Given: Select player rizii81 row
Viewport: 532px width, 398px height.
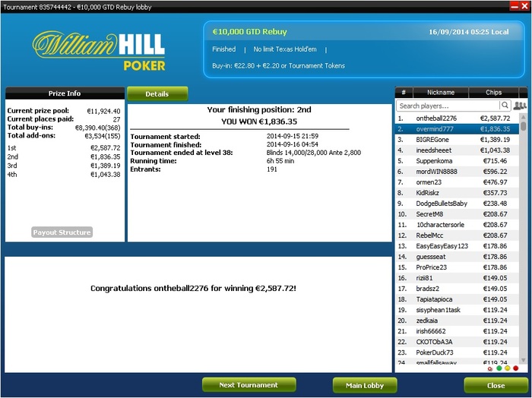Looking at the screenshot, I should pos(457,278).
